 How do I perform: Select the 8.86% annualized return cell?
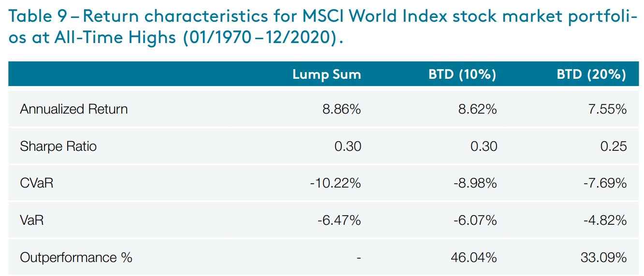pyautogui.click(x=342, y=109)
